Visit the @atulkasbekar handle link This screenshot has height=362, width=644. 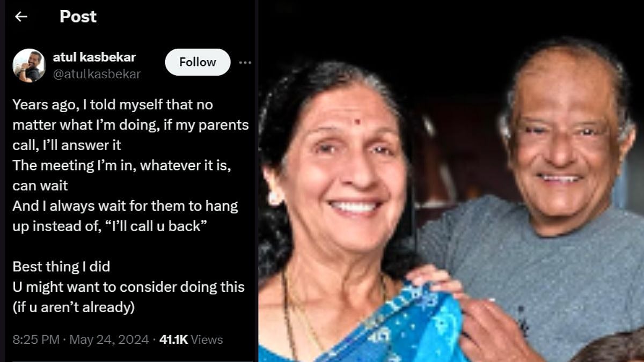pyautogui.click(x=97, y=74)
